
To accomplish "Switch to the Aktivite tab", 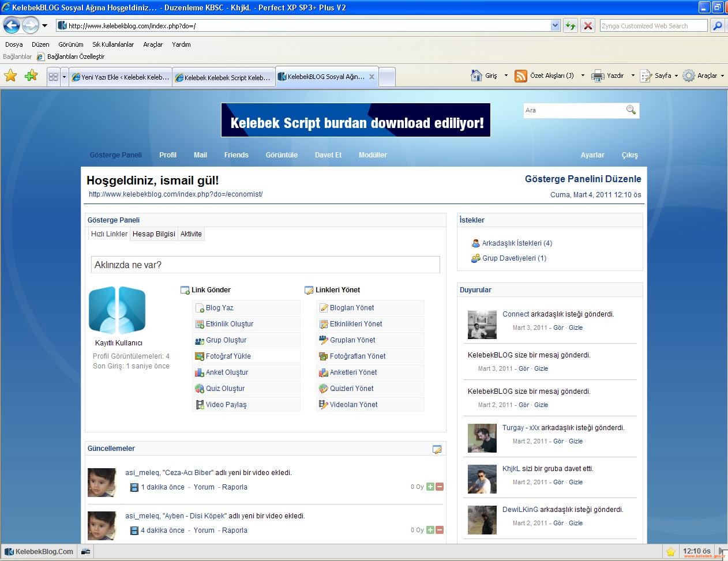I will click(x=191, y=234).
